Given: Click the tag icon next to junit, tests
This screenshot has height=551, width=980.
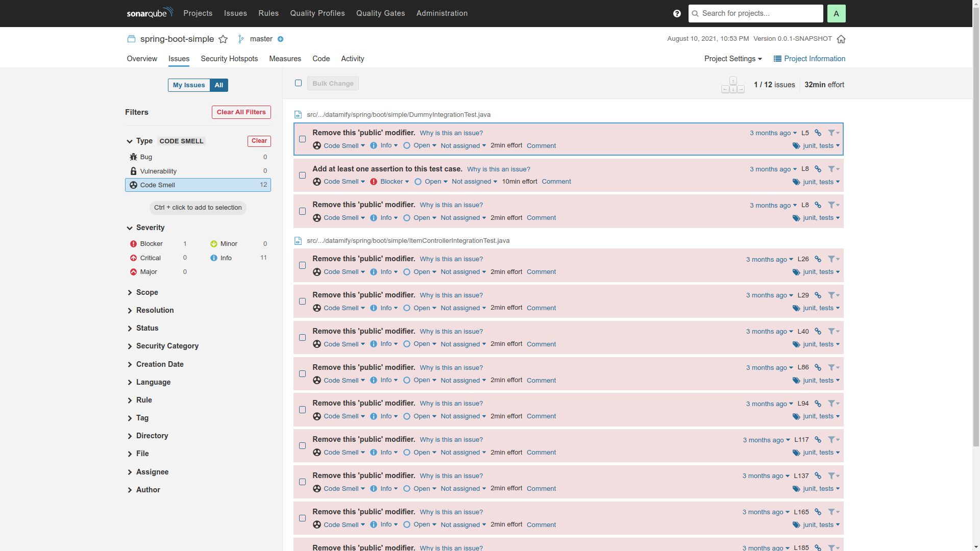Looking at the screenshot, I should (796, 145).
